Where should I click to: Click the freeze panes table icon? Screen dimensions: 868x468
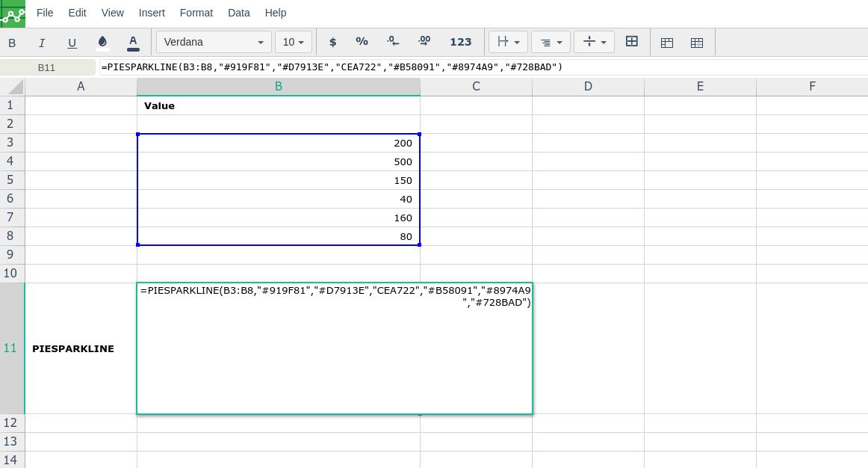coord(667,43)
